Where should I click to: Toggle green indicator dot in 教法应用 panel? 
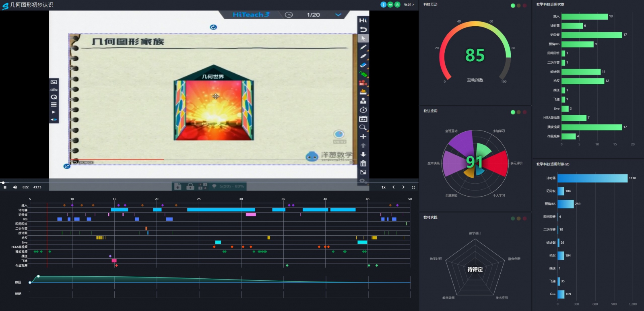(513, 112)
